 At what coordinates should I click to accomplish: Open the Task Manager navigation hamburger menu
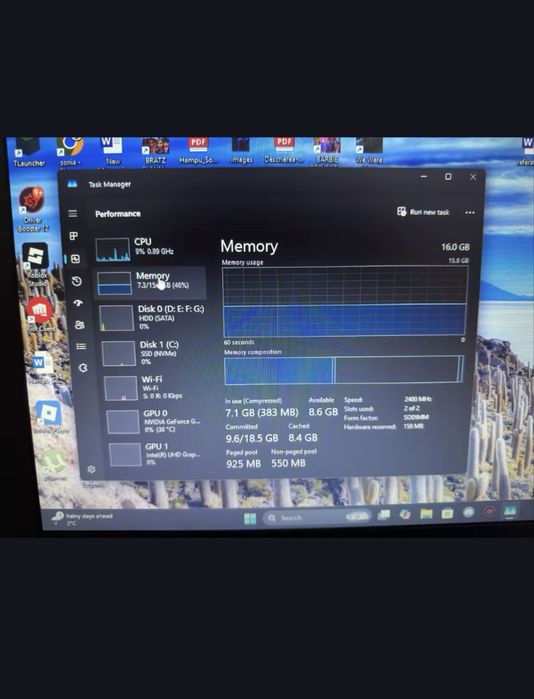73,214
